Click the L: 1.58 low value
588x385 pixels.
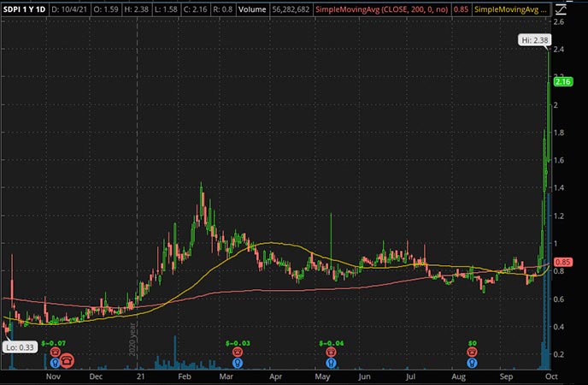tap(166, 9)
